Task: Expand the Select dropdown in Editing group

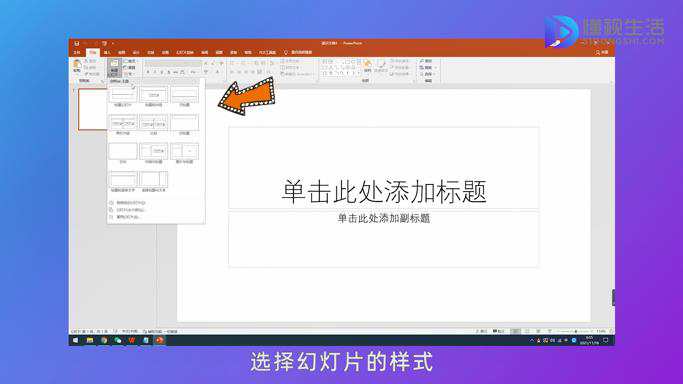Action: 429,74
